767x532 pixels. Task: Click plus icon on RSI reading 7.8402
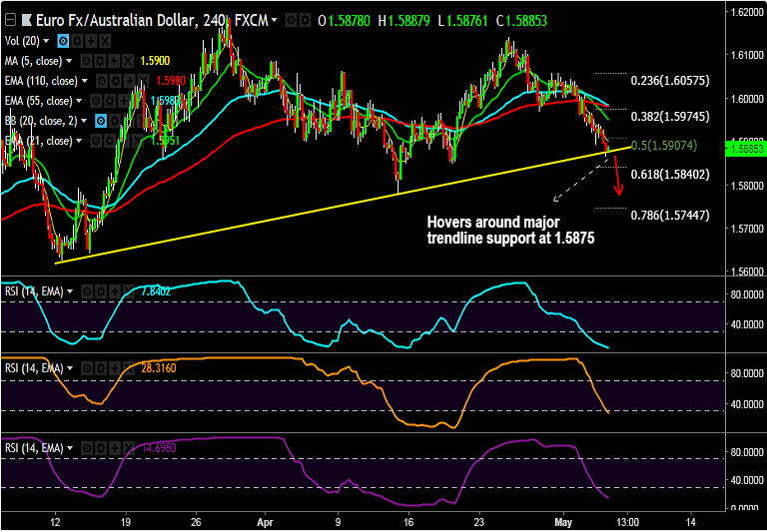(x=115, y=291)
